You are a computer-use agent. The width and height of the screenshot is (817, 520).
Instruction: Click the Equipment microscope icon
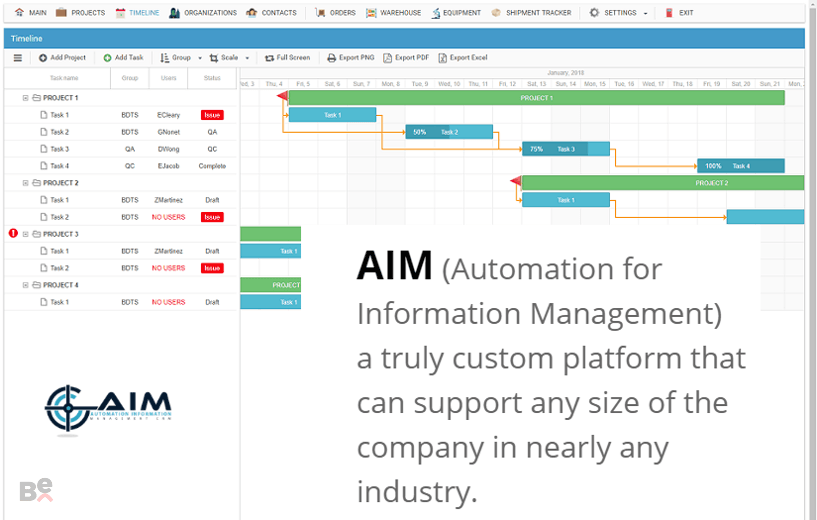(436, 13)
